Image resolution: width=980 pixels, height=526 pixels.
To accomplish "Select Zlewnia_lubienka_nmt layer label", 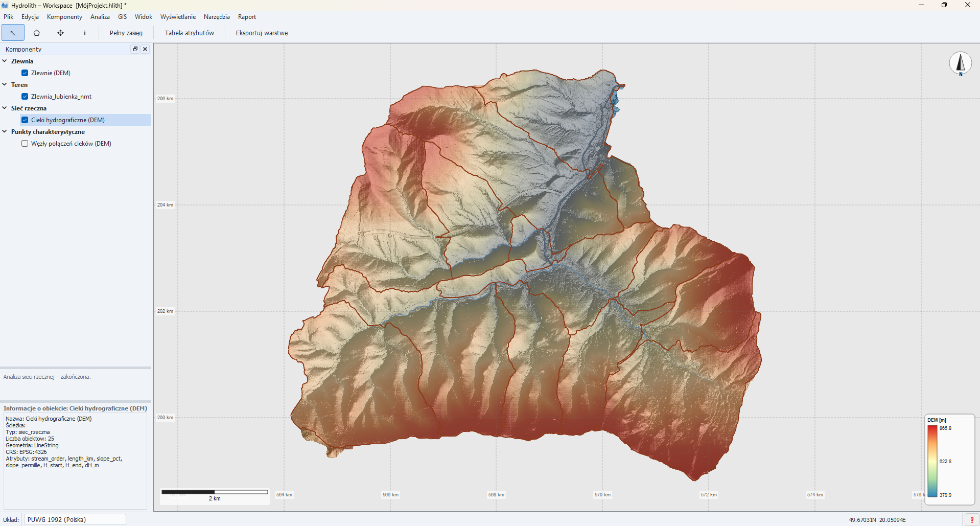I will [61, 97].
